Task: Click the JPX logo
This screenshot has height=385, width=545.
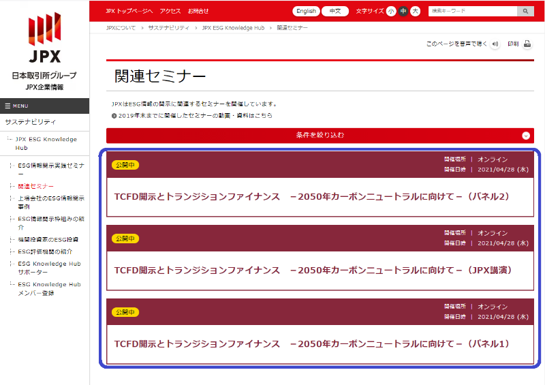Action: tap(44, 38)
